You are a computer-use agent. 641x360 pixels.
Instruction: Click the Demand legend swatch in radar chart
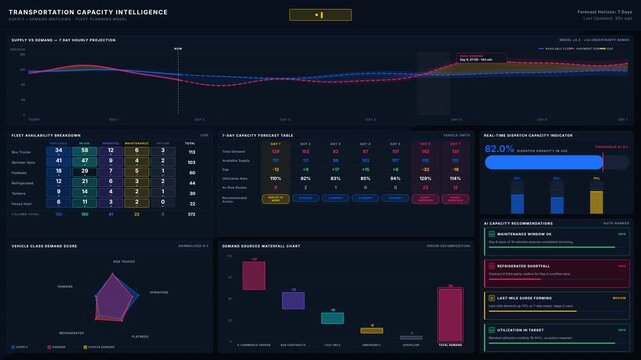[49, 347]
